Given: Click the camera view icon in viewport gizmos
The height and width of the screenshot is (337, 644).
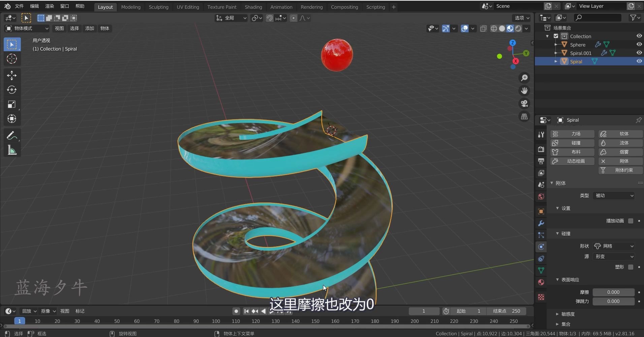Looking at the screenshot, I should (524, 103).
